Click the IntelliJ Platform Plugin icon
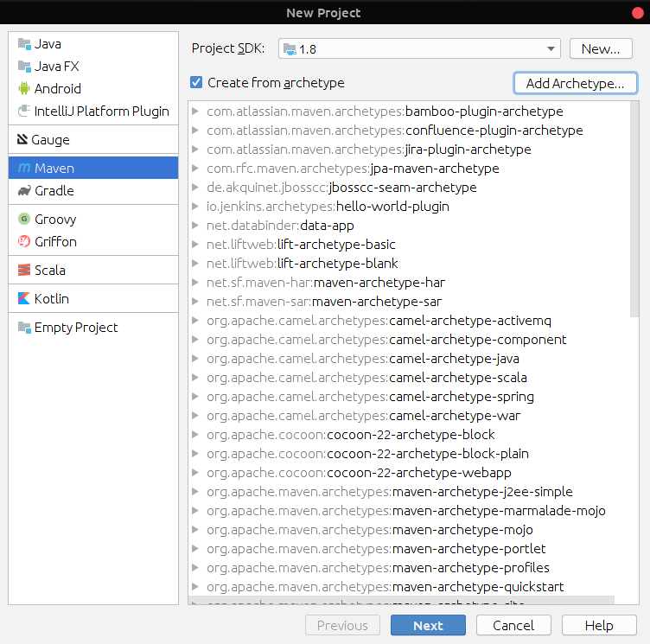This screenshot has width=650, height=644. [24, 111]
